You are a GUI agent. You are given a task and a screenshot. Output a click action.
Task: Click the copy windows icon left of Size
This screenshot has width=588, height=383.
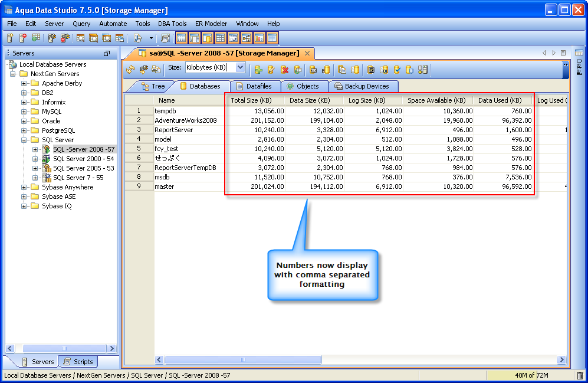(x=156, y=70)
